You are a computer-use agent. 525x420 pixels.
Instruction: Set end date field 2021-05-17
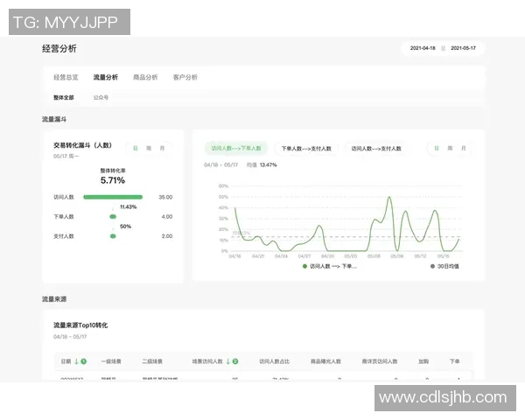pyautogui.click(x=463, y=48)
